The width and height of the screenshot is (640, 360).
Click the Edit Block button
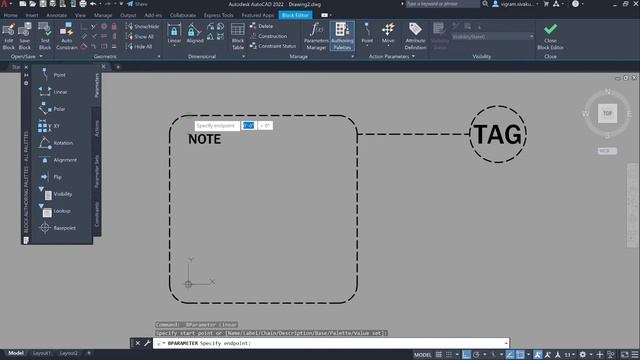tap(8, 36)
